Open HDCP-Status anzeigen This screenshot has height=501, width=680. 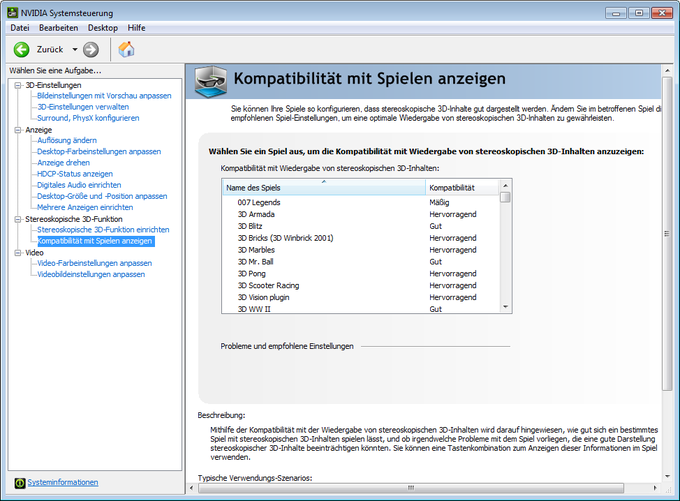point(75,174)
